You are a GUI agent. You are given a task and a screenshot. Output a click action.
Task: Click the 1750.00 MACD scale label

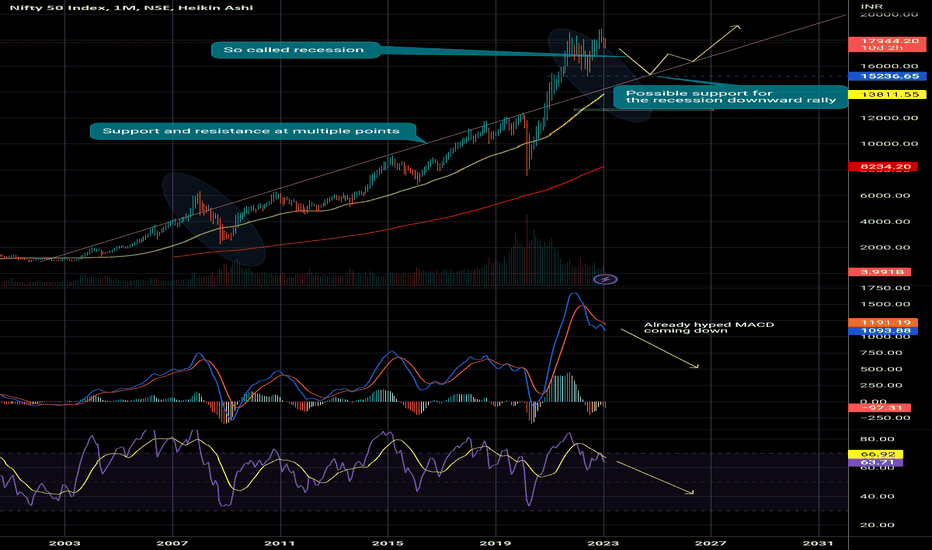tap(886, 288)
